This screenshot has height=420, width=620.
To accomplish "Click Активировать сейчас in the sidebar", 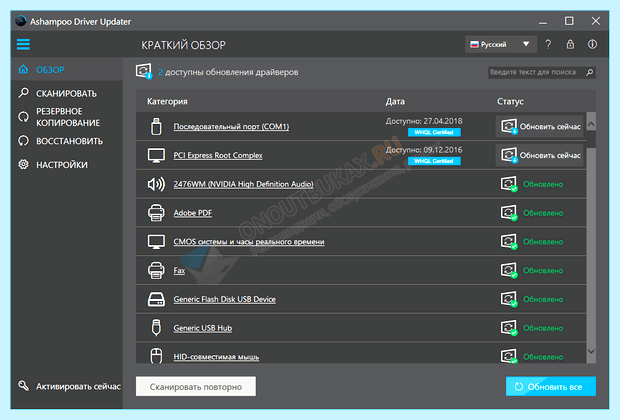I will click(69, 386).
